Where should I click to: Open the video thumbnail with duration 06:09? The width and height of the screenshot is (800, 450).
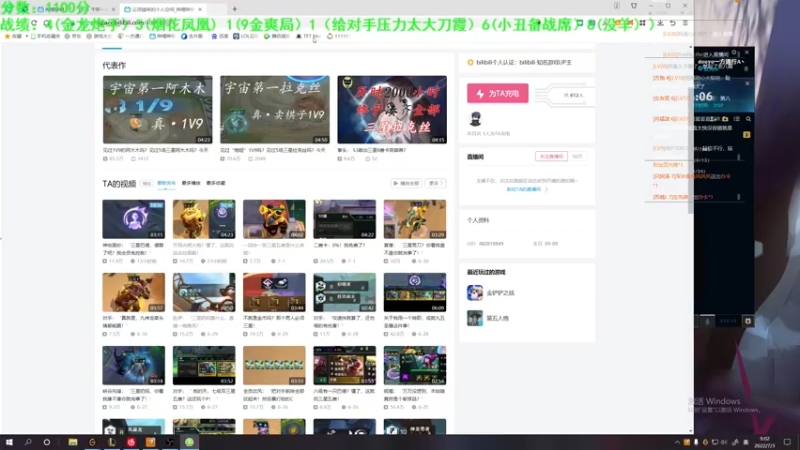pyautogui.click(x=415, y=292)
